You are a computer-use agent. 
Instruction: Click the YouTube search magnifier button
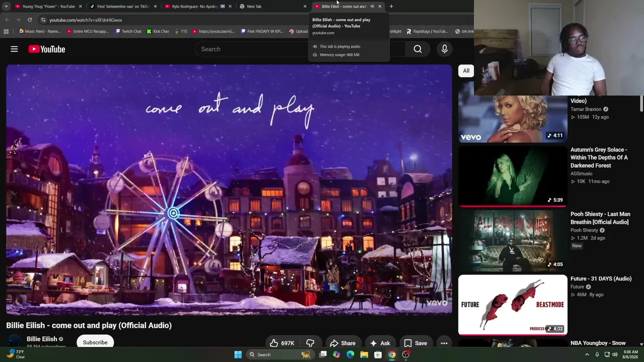[x=418, y=49]
